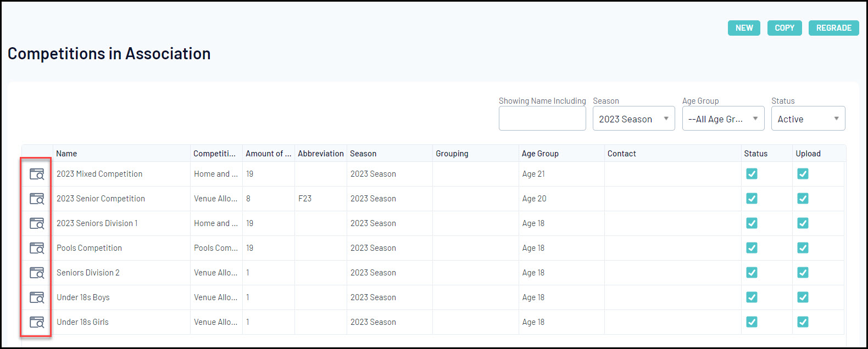868x349 pixels.
Task: Click view icon for Under 18s Girls
Action: (x=37, y=323)
